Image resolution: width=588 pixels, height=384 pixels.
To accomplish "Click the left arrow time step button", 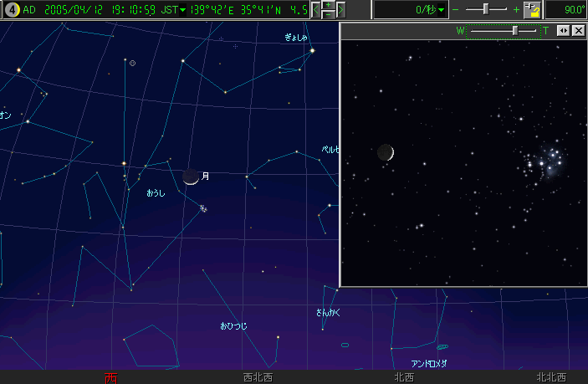I will (316, 10).
